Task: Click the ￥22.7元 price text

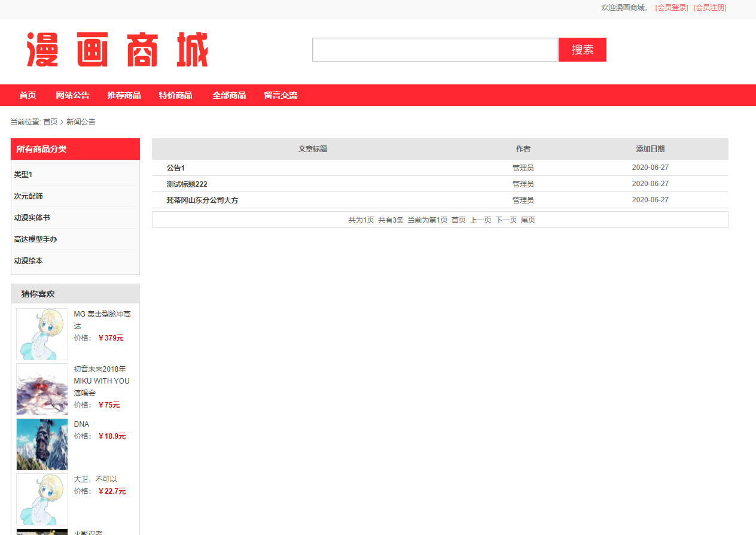Action: click(x=112, y=491)
